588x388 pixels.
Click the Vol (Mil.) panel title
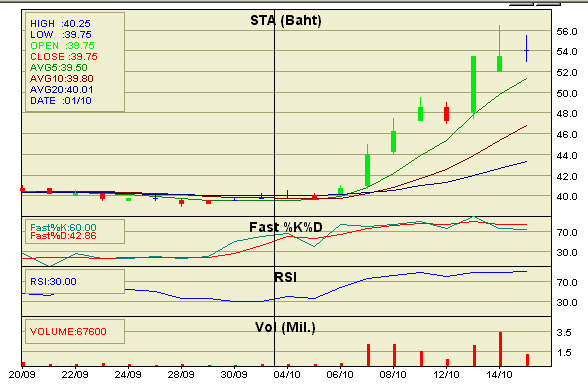[285, 327]
